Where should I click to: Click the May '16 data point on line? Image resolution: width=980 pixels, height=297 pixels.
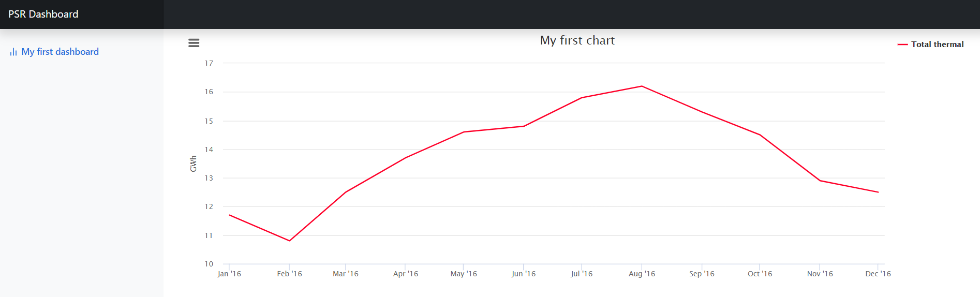(464, 132)
